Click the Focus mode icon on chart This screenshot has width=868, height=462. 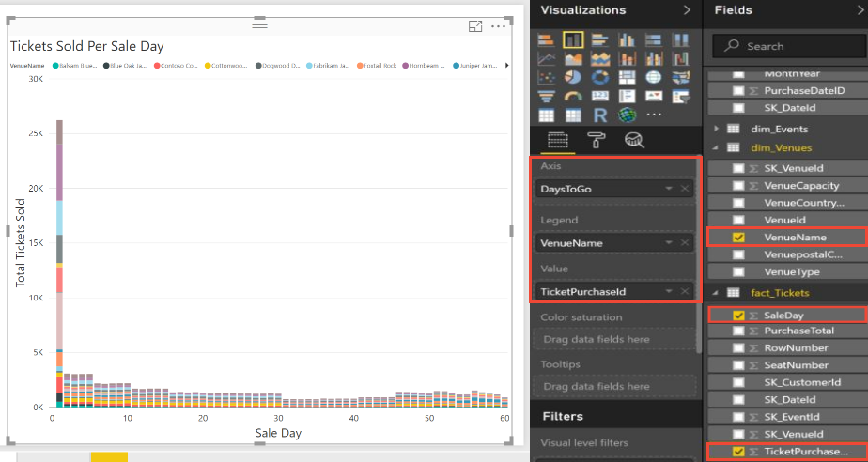475,26
